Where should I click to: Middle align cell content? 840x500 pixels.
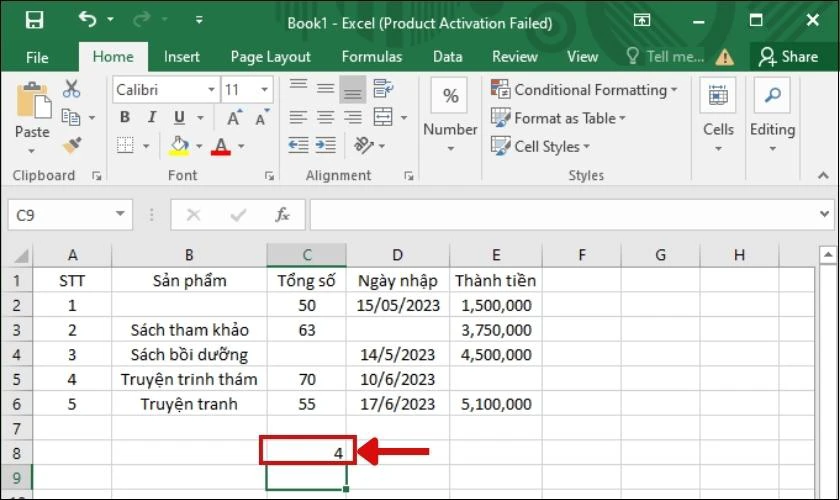coord(325,89)
